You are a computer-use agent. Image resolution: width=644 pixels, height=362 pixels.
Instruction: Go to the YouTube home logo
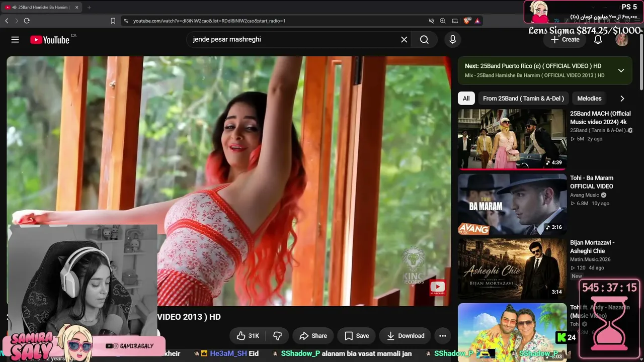tap(50, 40)
